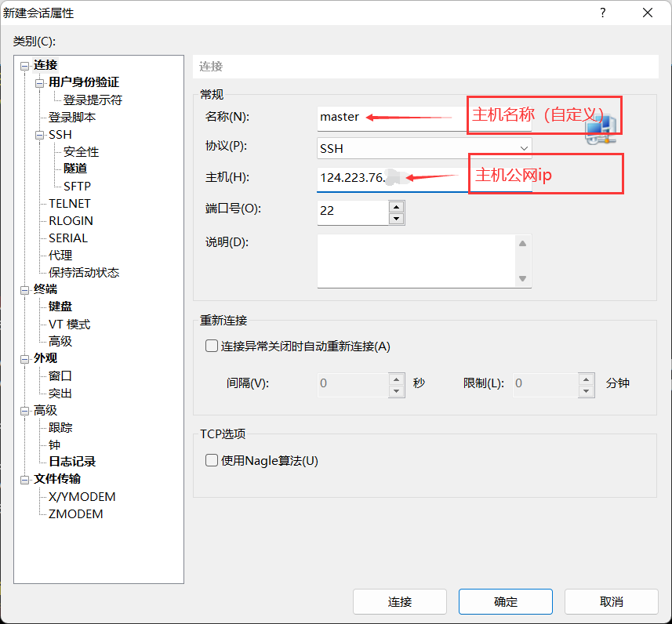Select 登录提示符 tree item

pos(93,100)
